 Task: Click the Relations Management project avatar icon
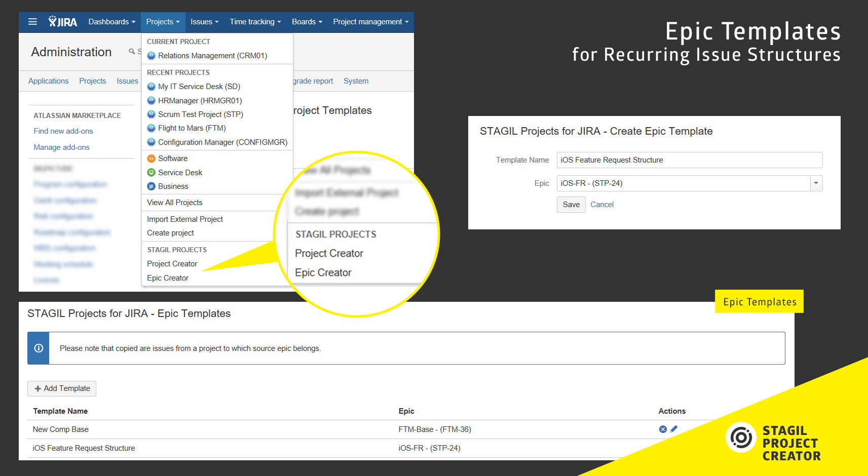(151, 56)
